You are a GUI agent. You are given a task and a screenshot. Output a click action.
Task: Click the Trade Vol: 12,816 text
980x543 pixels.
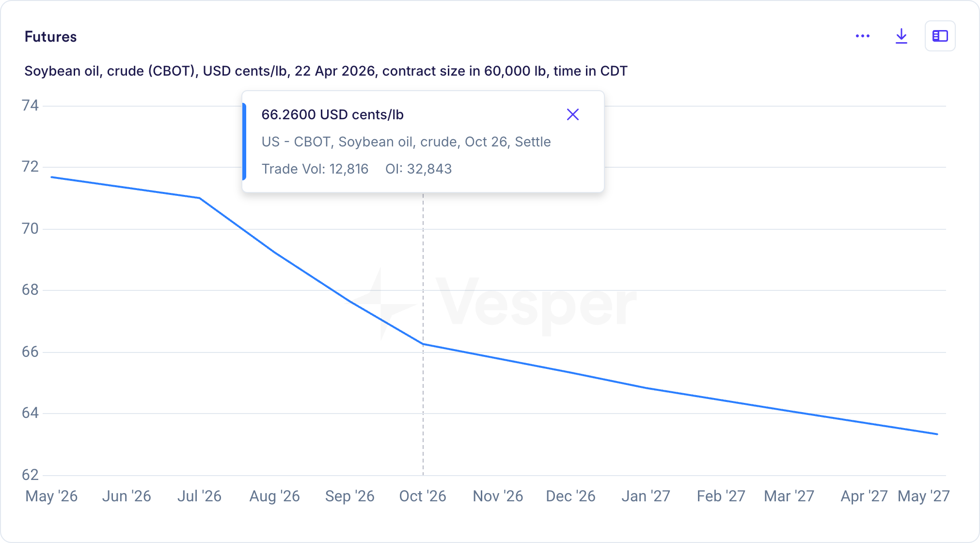coord(315,169)
